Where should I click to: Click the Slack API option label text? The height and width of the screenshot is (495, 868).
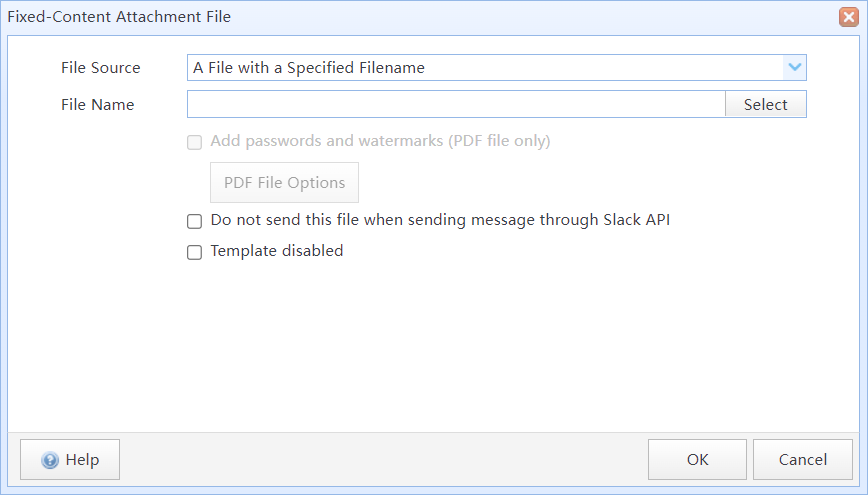coord(440,220)
